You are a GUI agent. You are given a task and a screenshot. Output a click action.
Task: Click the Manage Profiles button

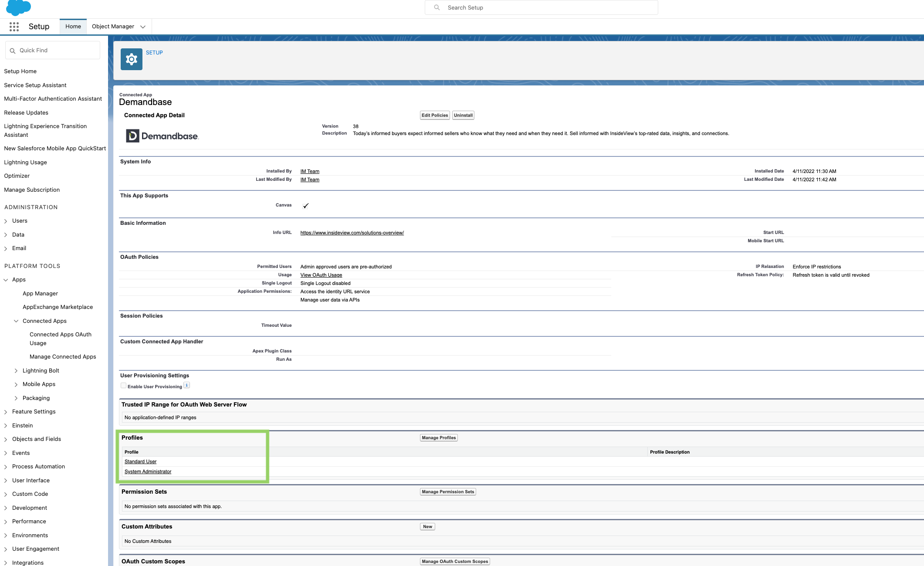(x=439, y=438)
